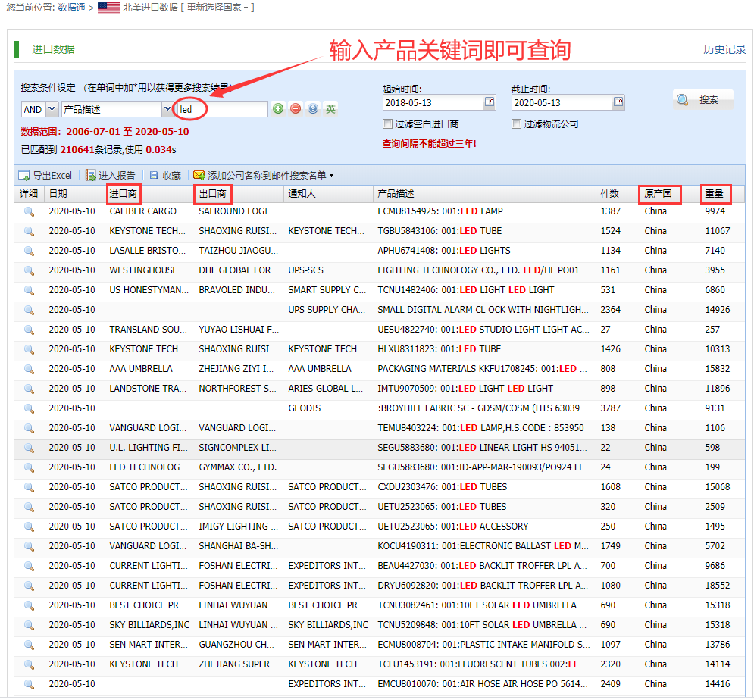
Task: View details magnifier for LANDSTONE TRA row
Action: click(x=30, y=389)
